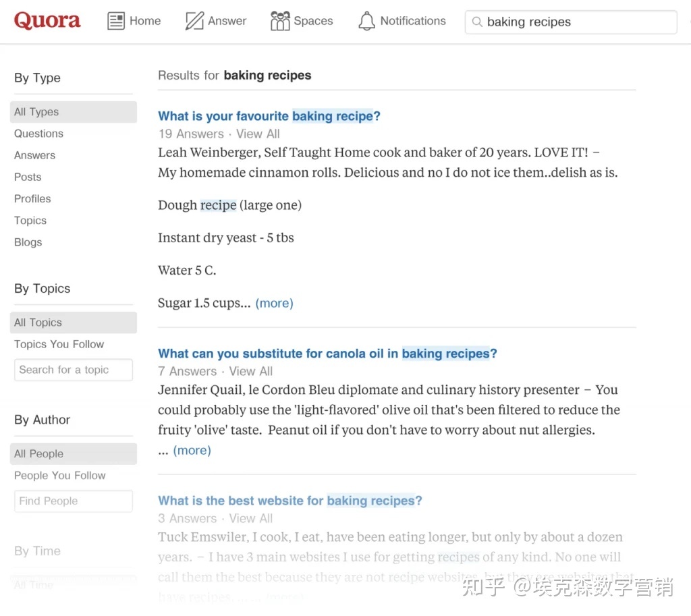Image resolution: width=691 pixels, height=616 pixels.
Task: Expand (more) after Sugar 1.5 cups
Action: click(x=274, y=303)
